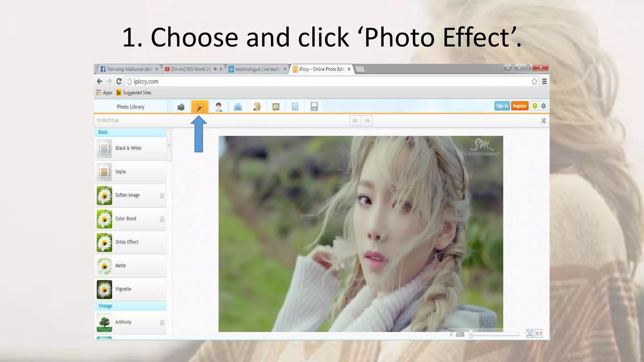
Task: Click the effects list scrollbar
Action: click(169, 145)
